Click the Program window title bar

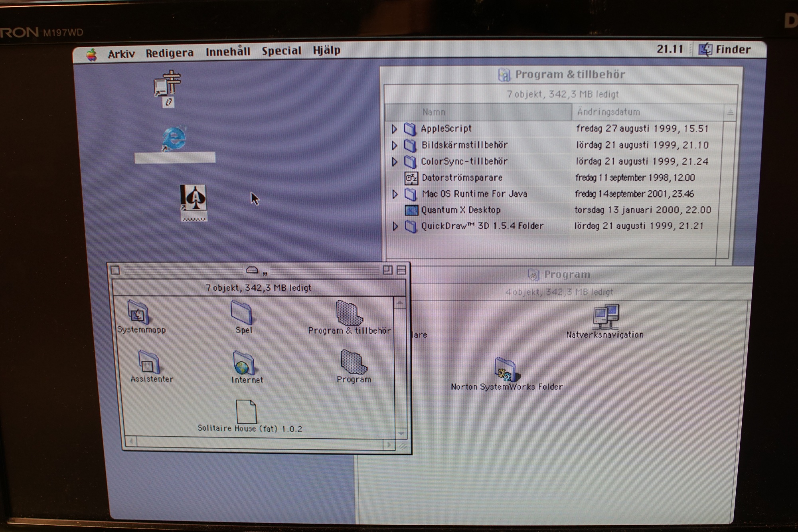[x=583, y=275]
